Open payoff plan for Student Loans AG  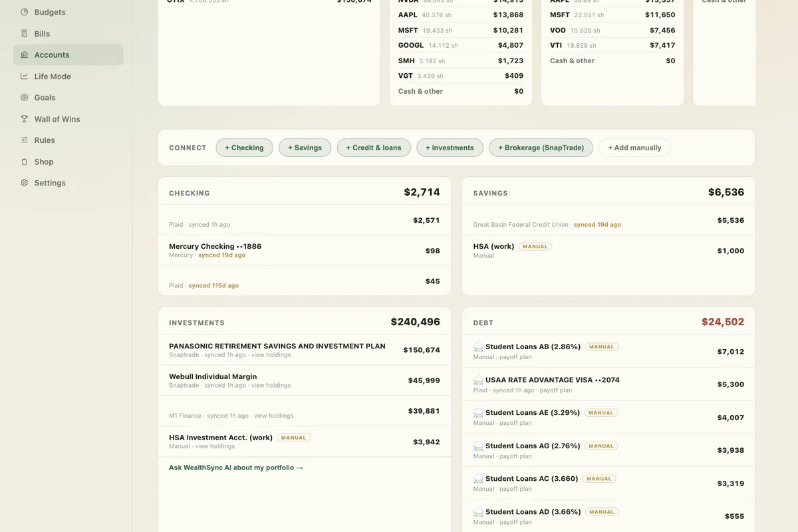[515, 456]
